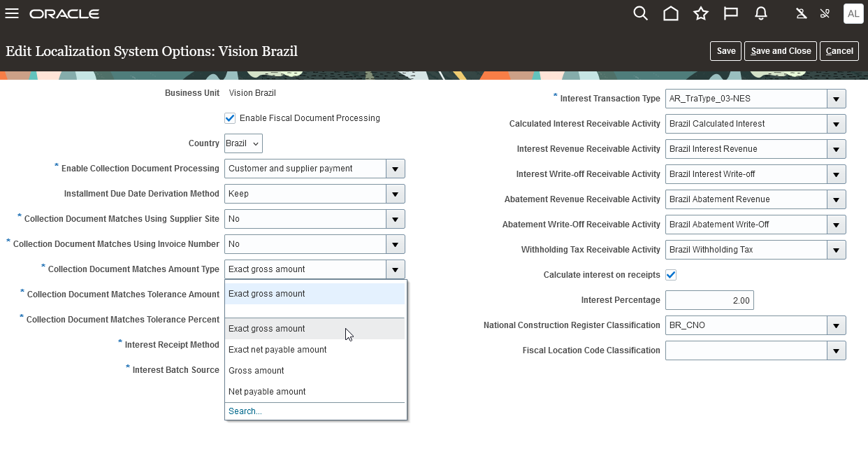Open the Watchlist flag icon
This screenshot has width=868, height=454.
pyautogui.click(x=731, y=14)
